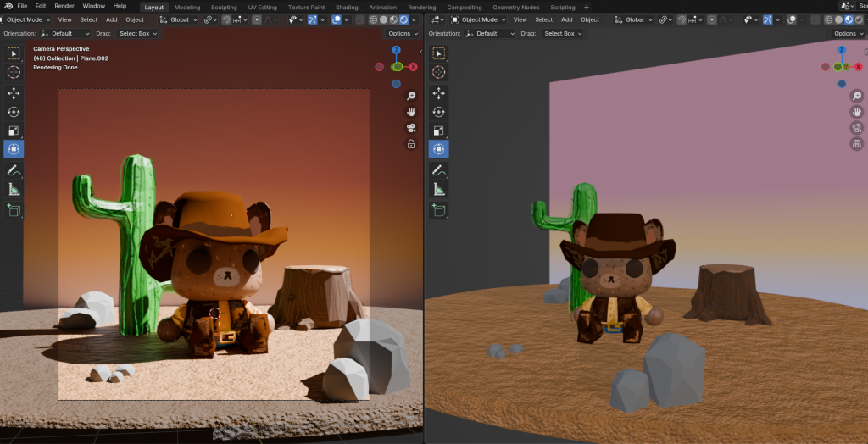The width and height of the screenshot is (868, 444).
Task: Click the Add Cube tool in right viewport
Action: tap(439, 210)
